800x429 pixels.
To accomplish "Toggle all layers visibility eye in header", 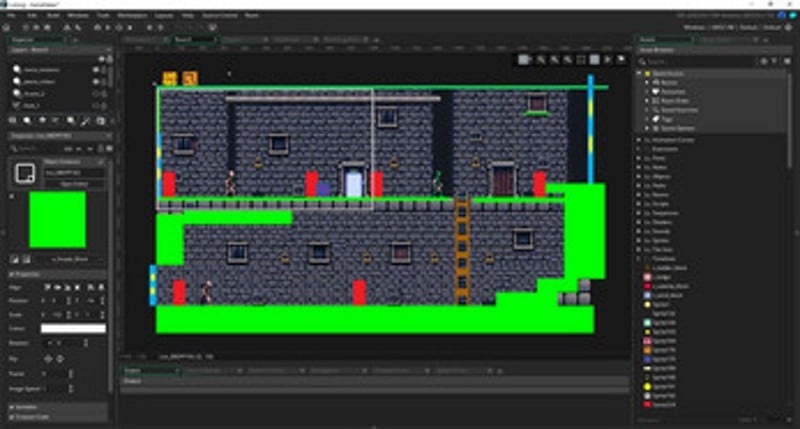I will tap(101, 59).
